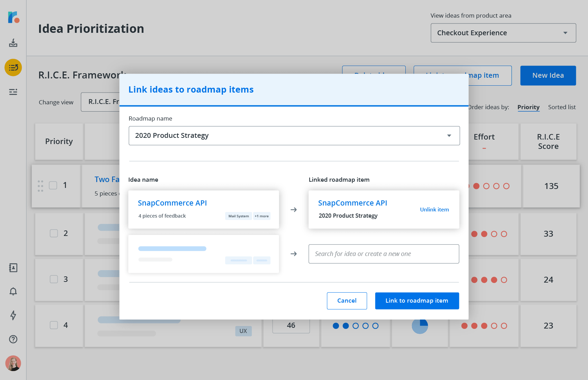588x380 pixels.
Task: Tick the checkbox for priority 1
Action: point(53,186)
